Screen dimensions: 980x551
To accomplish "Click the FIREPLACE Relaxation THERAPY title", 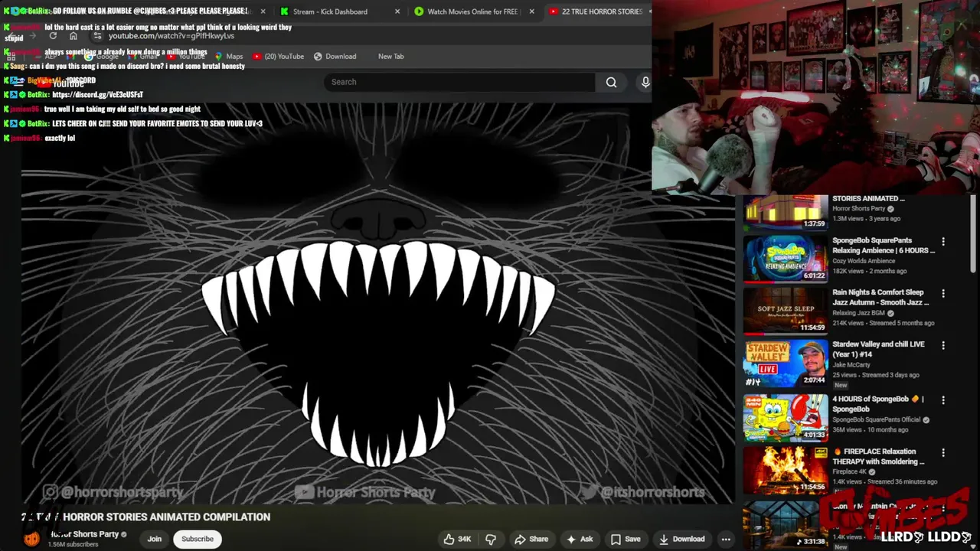I will pyautogui.click(x=879, y=456).
